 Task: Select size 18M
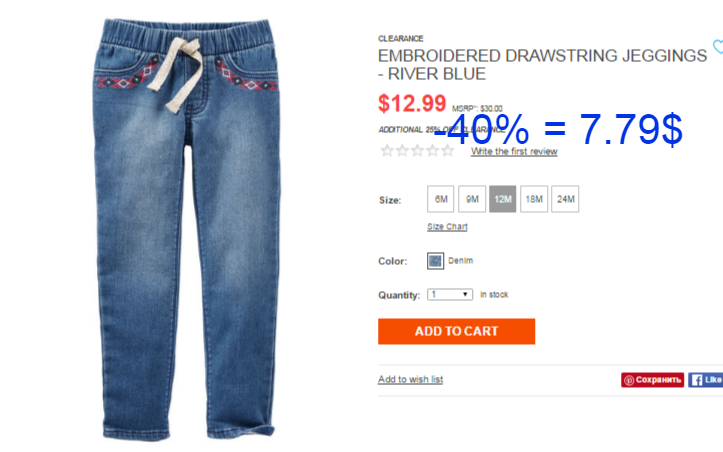pyautogui.click(x=534, y=199)
